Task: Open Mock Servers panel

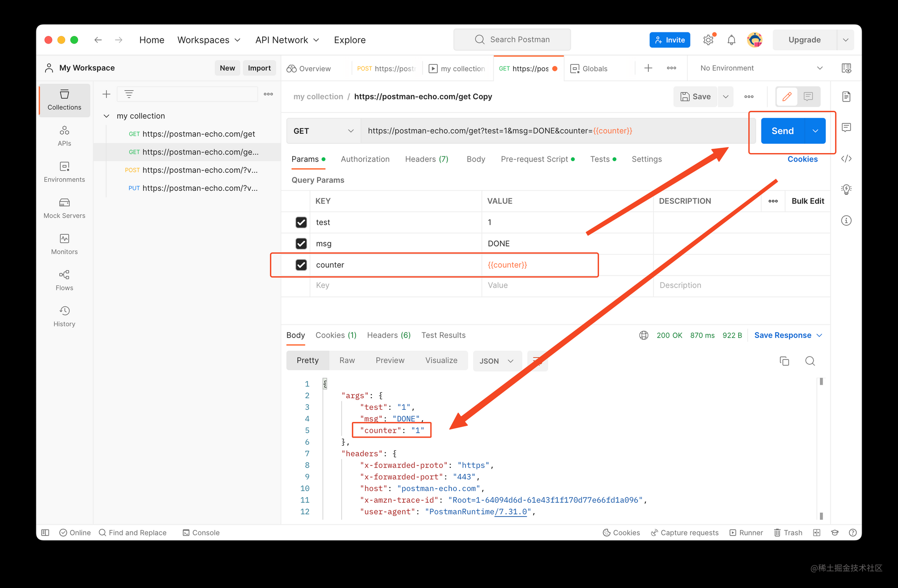Action: click(x=64, y=208)
